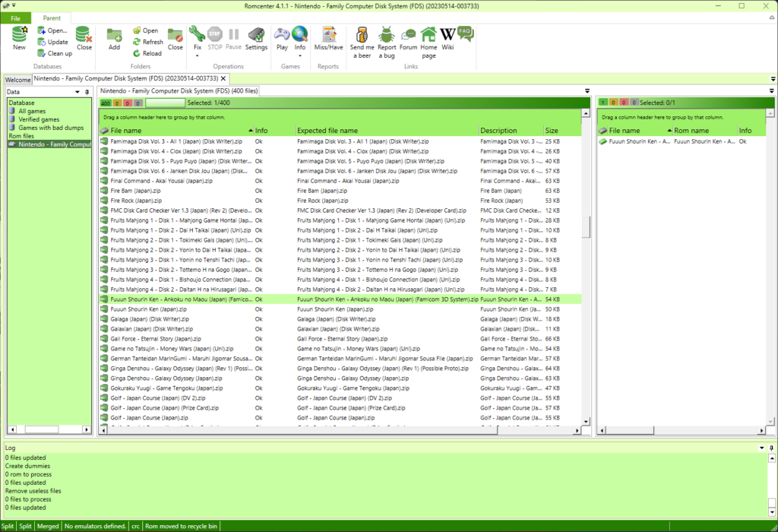Click the progress bar beside Selected: 1/400
The image size is (778, 532).
pos(165,103)
